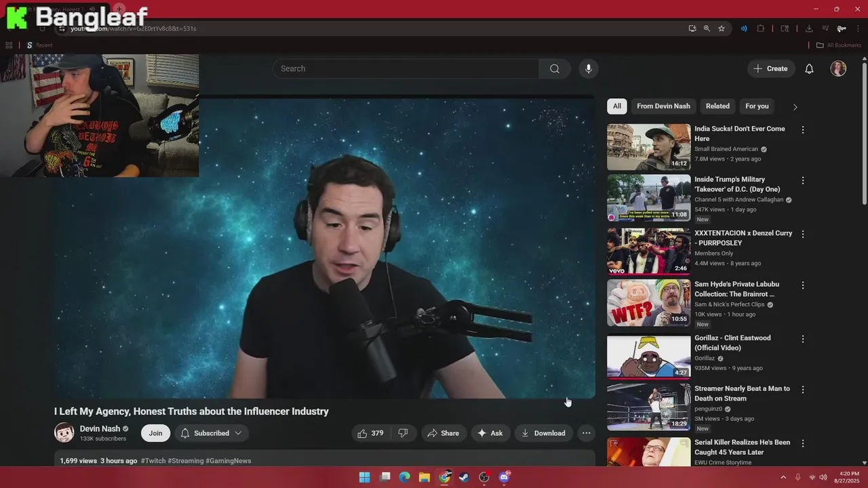868x488 pixels.
Task: Open options for Sam Hyde's Labubu video
Action: pyautogui.click(x=803, y=285)
